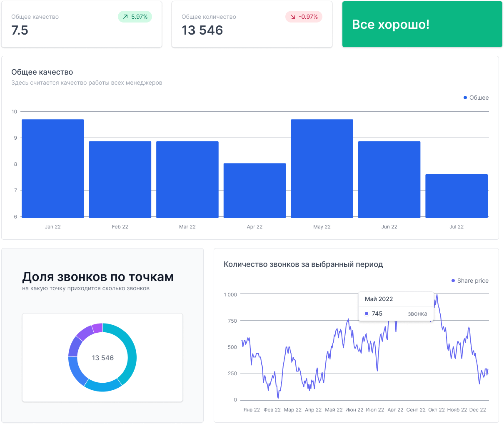The image size is (504, 424).
Task: Click the green Все хорошо! banner
Action: pos(422,24)
